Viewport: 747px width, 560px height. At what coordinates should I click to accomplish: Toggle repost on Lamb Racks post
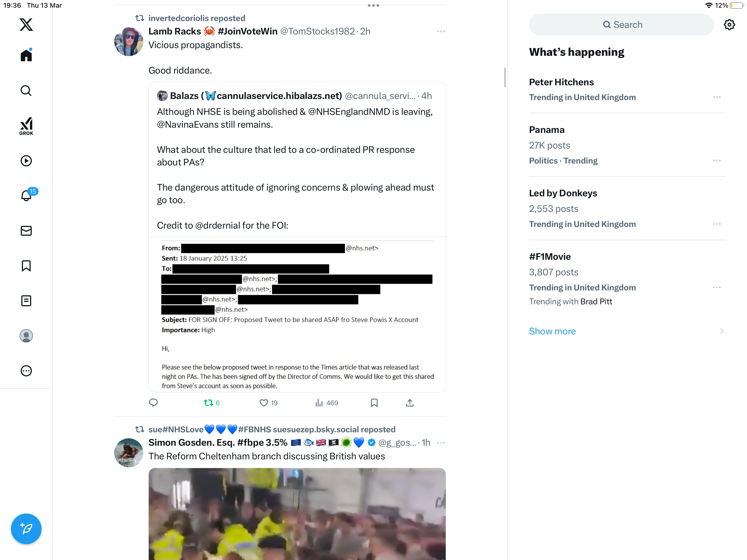[x=212, y=402]
